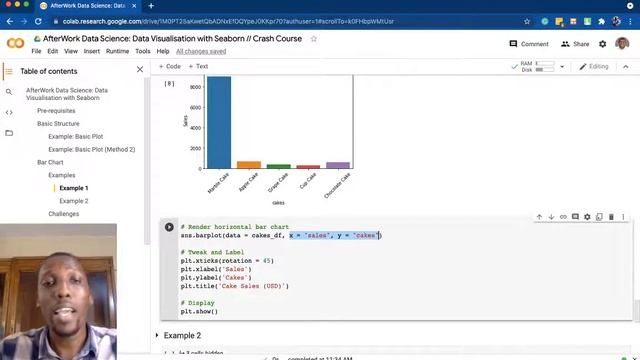The width and height of the screenshot is (640, 360).
Task: Collapse the header with the chevron
Action: 626,67
